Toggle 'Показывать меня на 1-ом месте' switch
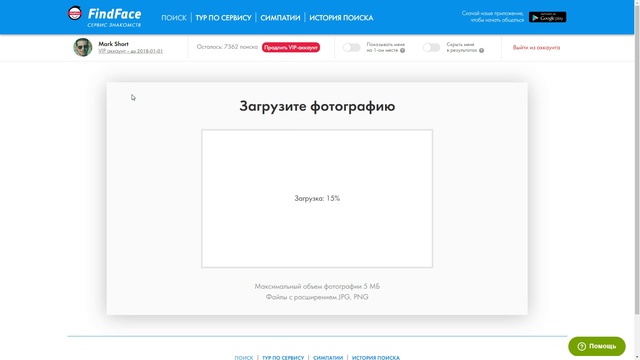This screenshot has height=360, width=640. [x=351, y=47]
